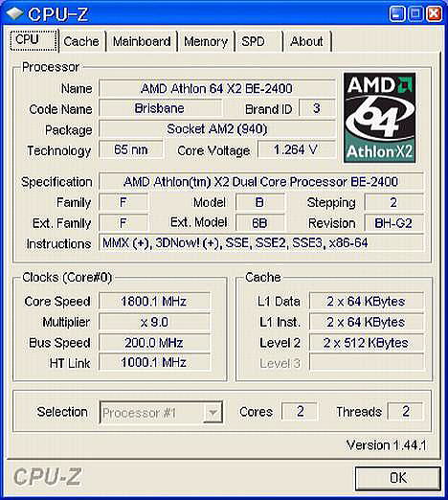Click the AMD Athlon X2 logo image
448x500 pixels.
[379, 118]
